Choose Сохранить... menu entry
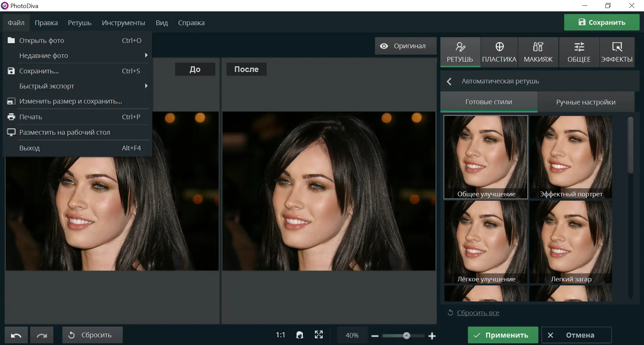Image resolution: width=644 pixels, height=345 pixels. tap(77, 71)
